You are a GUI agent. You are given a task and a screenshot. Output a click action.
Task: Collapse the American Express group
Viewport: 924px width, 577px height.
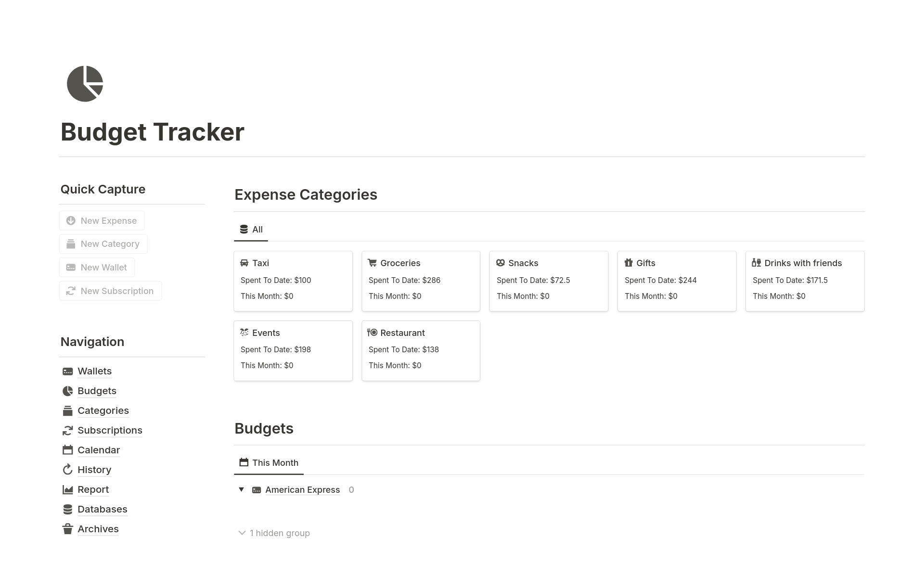(242, 490)
